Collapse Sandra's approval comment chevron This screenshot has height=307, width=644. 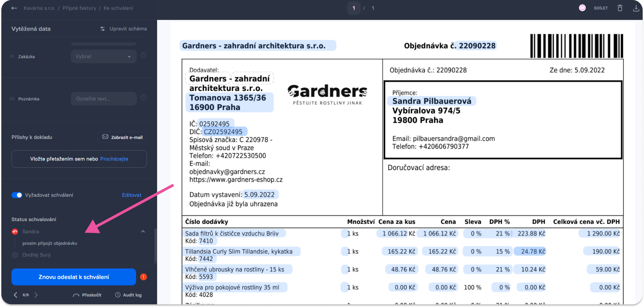coord(143,231)
